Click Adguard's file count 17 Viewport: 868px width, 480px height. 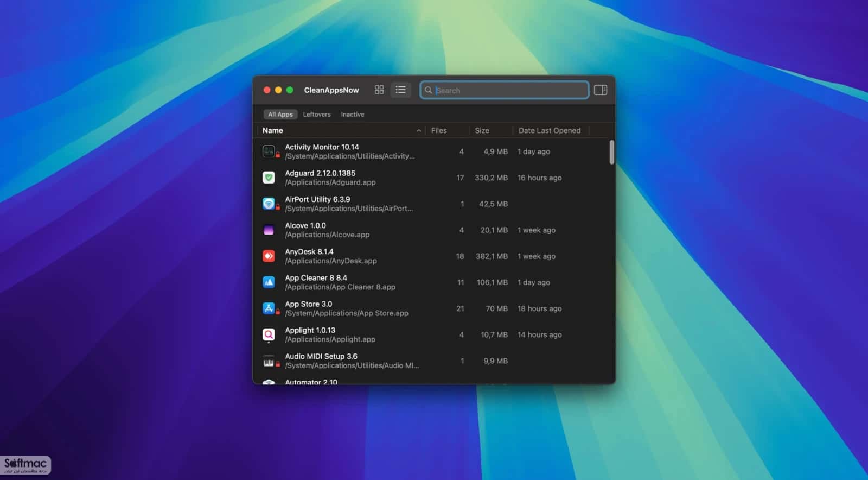coord(460,178)
